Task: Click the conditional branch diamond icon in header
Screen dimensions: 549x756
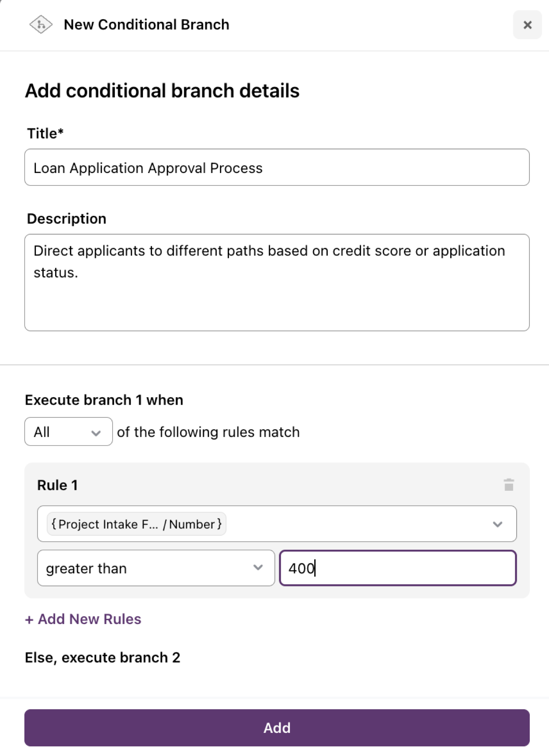Action: click(x=41, y=24)
